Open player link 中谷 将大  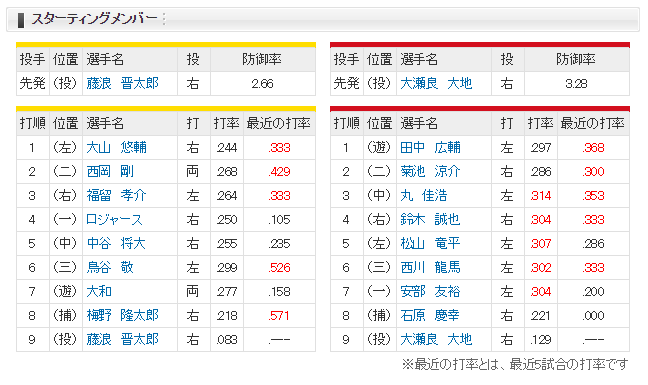(x=116, y=243)
